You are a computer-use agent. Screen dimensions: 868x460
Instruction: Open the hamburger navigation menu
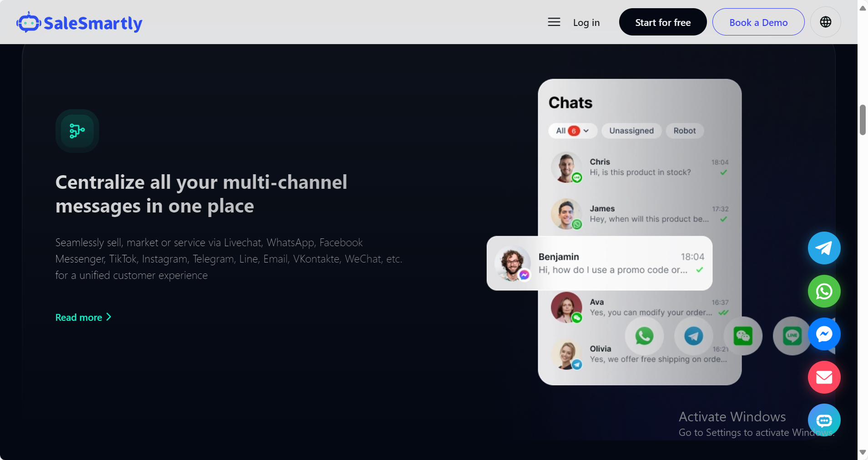click(554, 22)
